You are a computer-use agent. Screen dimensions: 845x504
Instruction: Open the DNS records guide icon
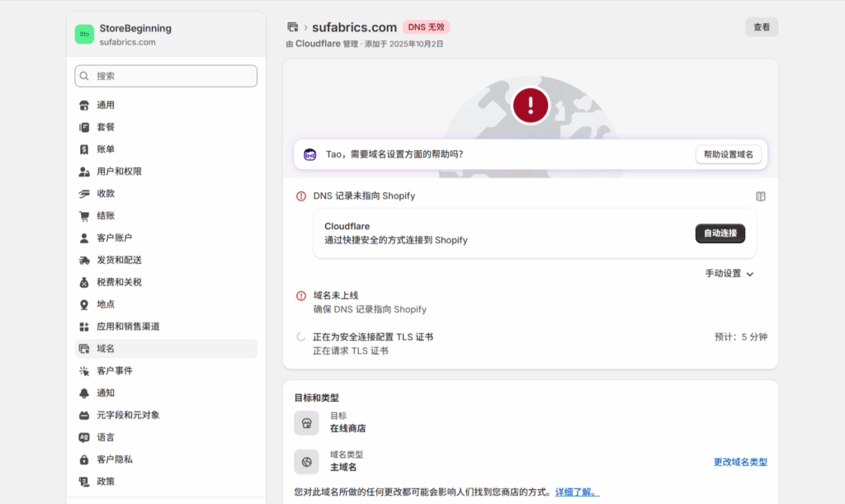[761, 196]
